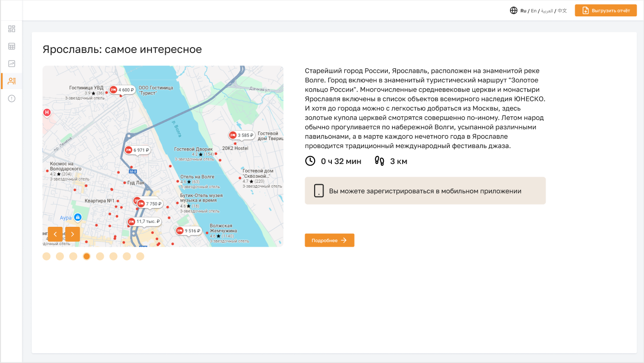The image size is (644, 363).
Task: Click the 6 971 ₽ hotel price marker
Action: (138, 150)
